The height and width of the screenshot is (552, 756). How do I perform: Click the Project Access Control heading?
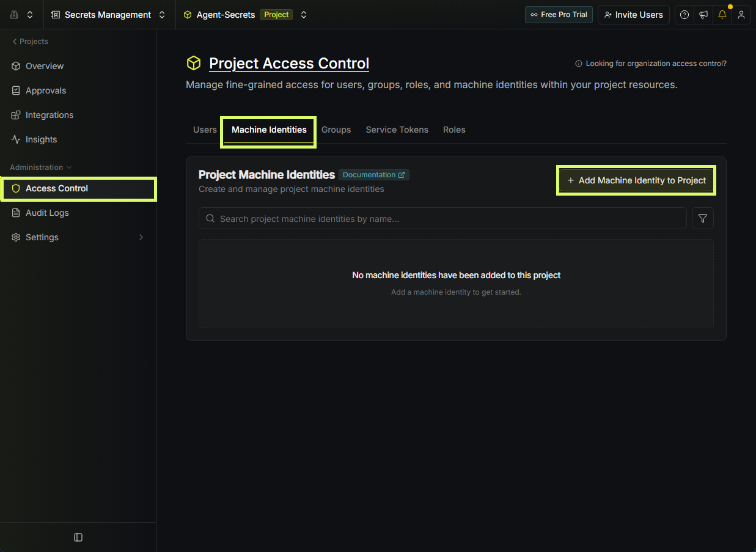coord(289,64)
